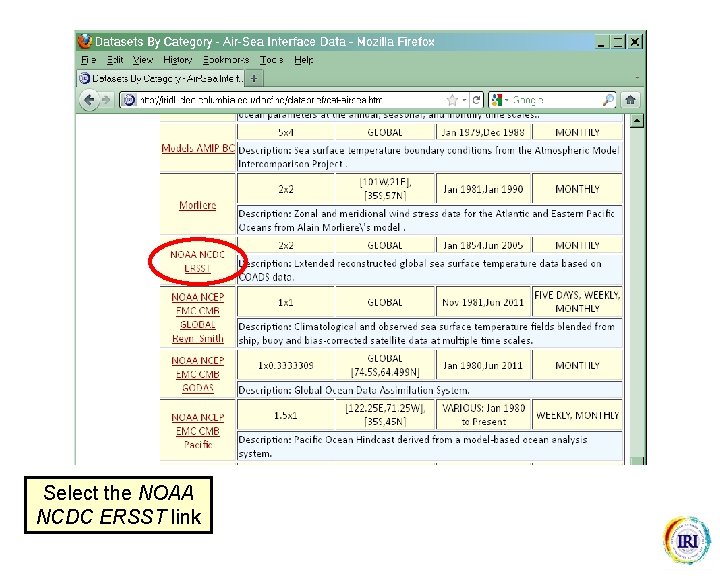720x576 pixels.
Task: Open NOAA NCEP EMC CMB Pacific link
Action: 197,431
